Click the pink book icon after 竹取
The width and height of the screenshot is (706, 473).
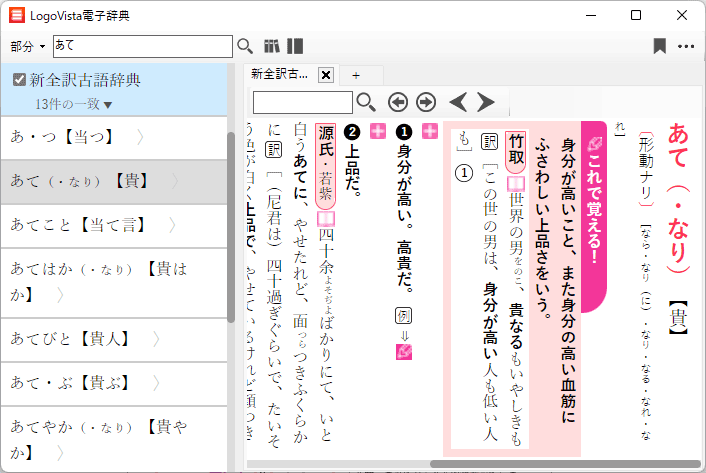[516, 184]
